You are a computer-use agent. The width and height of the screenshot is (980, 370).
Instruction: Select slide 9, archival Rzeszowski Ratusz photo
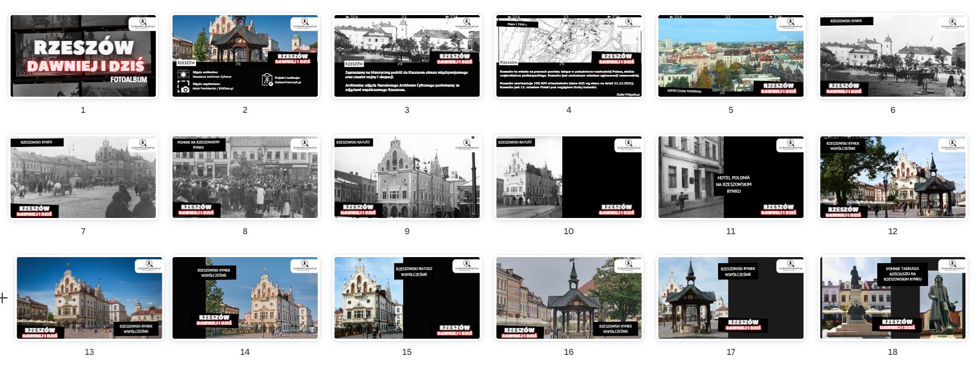pyautogui.click(x=407, y=177)
